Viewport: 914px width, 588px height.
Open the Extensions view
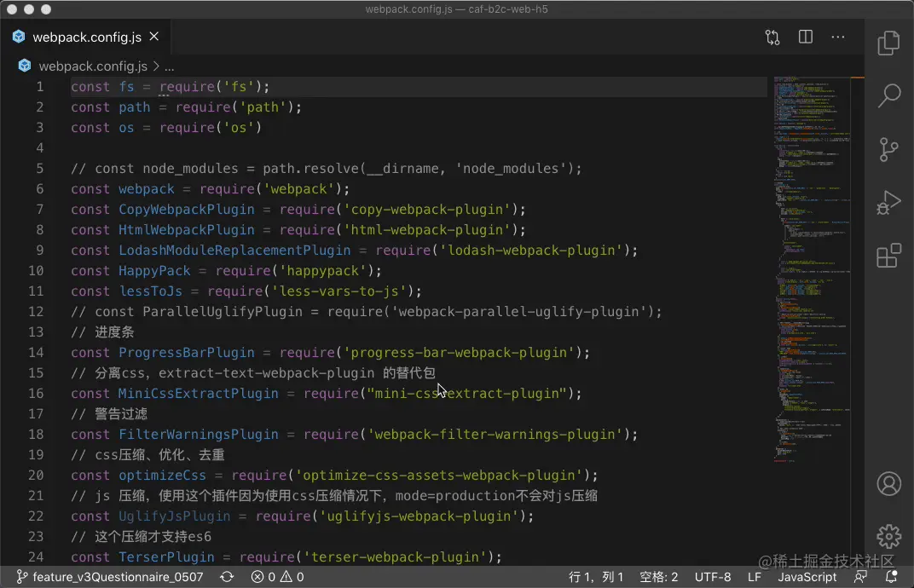(888, 256)
